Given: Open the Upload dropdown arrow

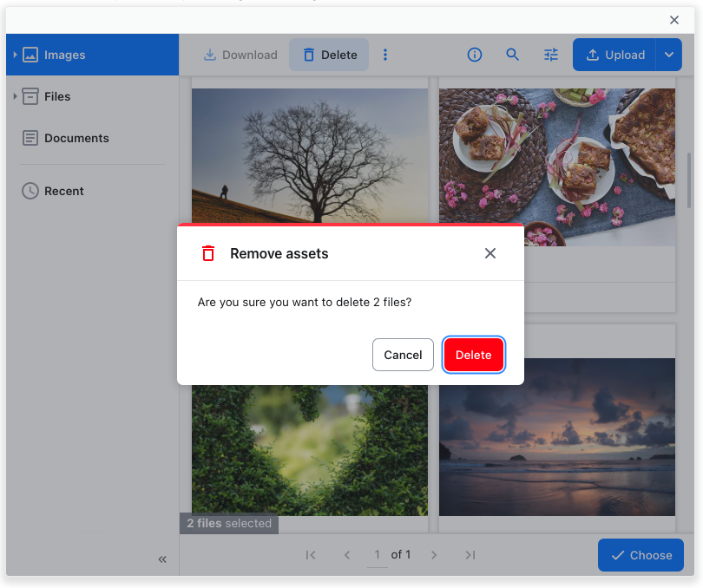Looking at the screenshot, I should [668, 55].
